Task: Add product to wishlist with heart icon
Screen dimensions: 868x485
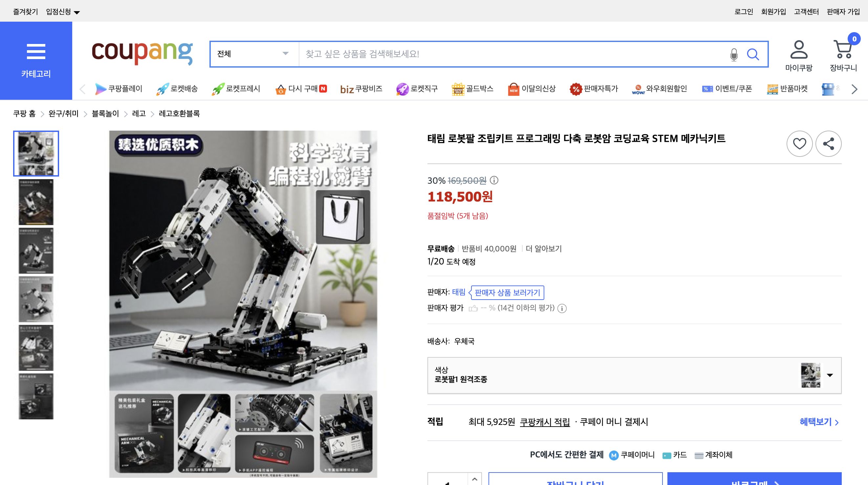Action: [799, 143]
